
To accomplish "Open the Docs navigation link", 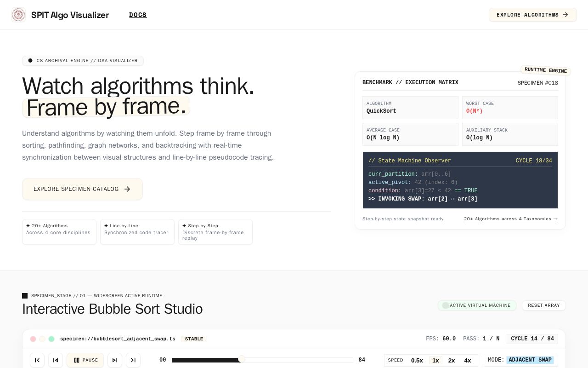I will coord(138,15).
